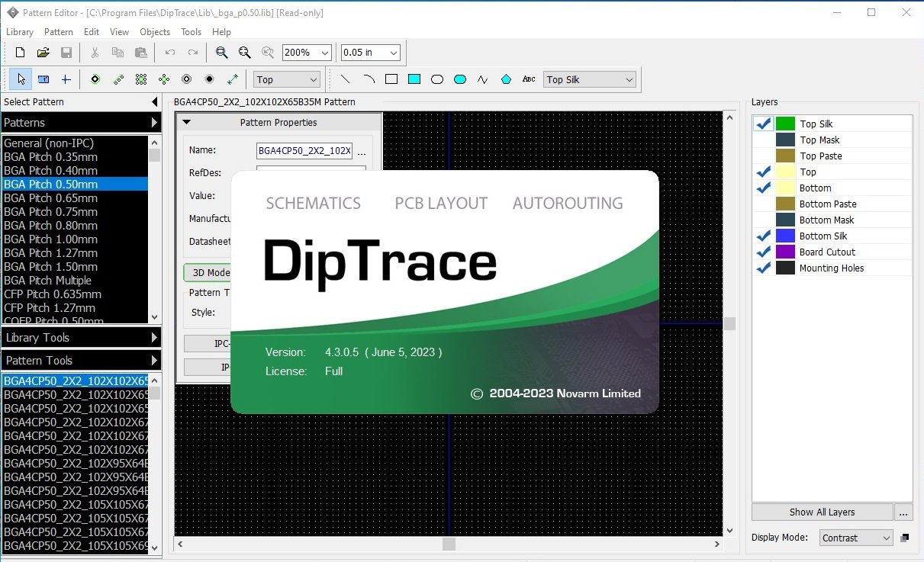
Task: Cut the selection with the scissors icon
Action: 95,53
